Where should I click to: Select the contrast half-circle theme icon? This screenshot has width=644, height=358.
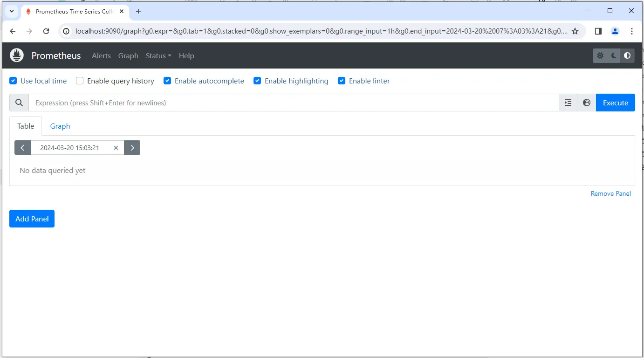coord(627,56)
